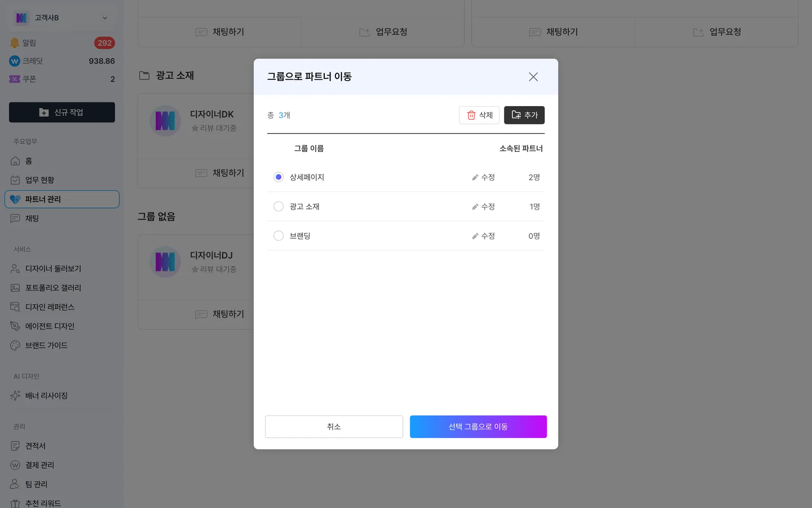Go to 홈 in sidebar
This screenshot has height=508, width=812.
62,161
